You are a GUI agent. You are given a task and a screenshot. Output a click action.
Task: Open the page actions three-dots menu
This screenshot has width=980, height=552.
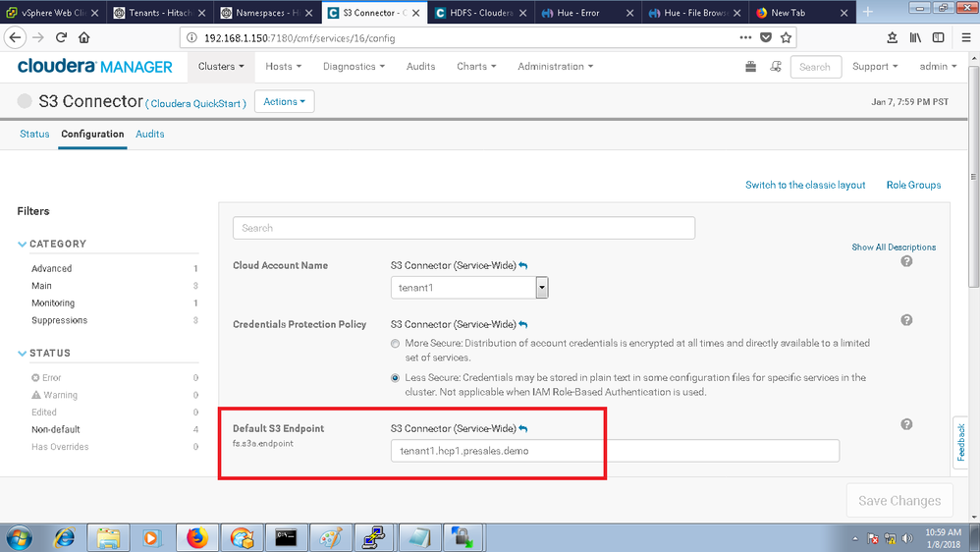[x=745, y=37]
